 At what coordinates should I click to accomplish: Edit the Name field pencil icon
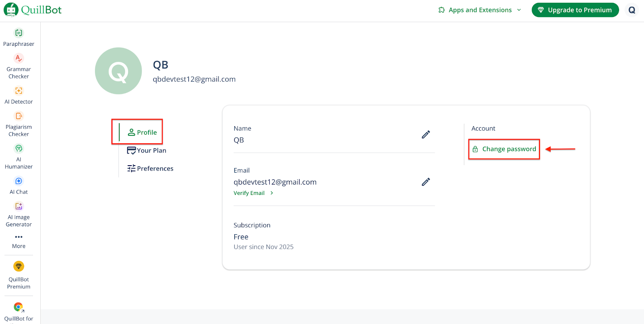426,135
